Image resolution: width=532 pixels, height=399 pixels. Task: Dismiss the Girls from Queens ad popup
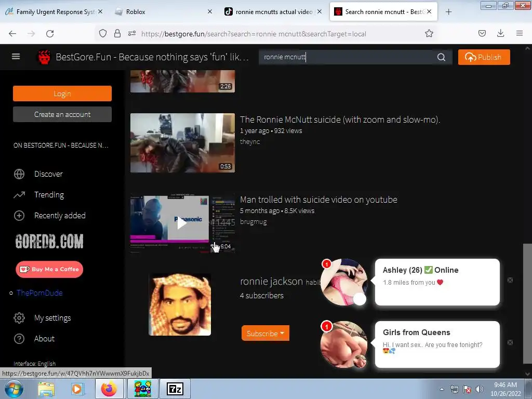tap(510, 343)
